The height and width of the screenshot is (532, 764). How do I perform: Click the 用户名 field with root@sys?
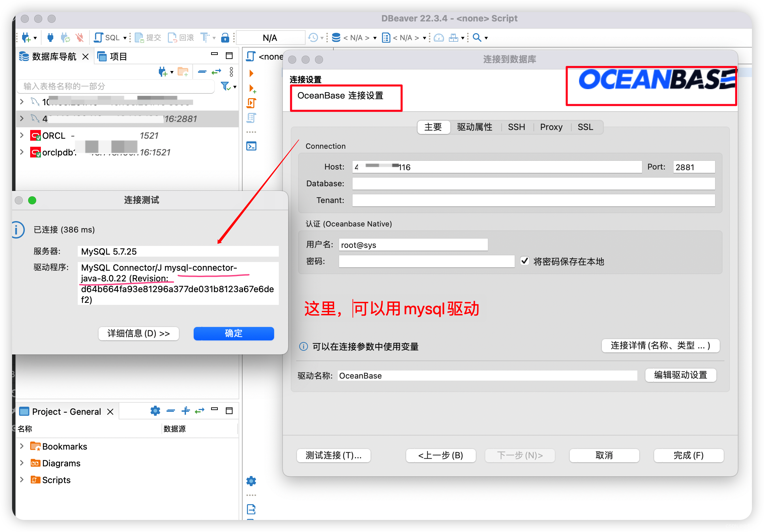pyautogui.click(x=413, y=245)
